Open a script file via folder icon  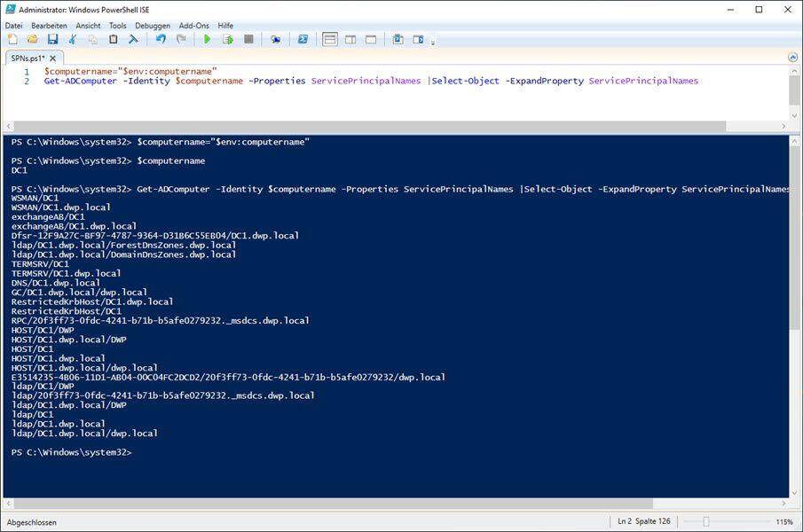(x=33, y=39)
